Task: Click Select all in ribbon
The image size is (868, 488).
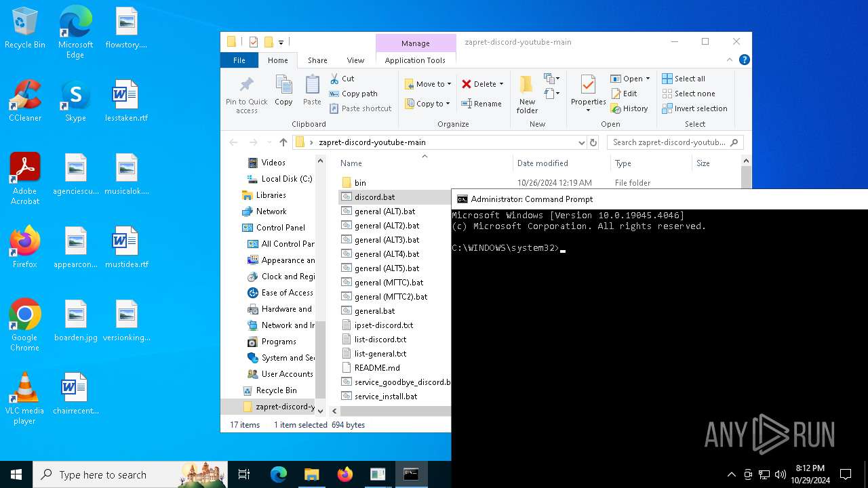Action: pyautogui.click(x=684, y=79)
